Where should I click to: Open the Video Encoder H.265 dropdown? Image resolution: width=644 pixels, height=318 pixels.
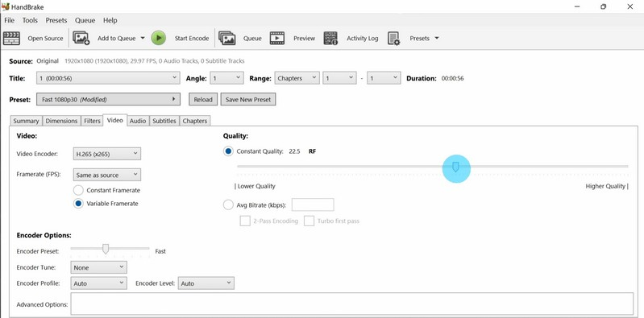(106, 154)
